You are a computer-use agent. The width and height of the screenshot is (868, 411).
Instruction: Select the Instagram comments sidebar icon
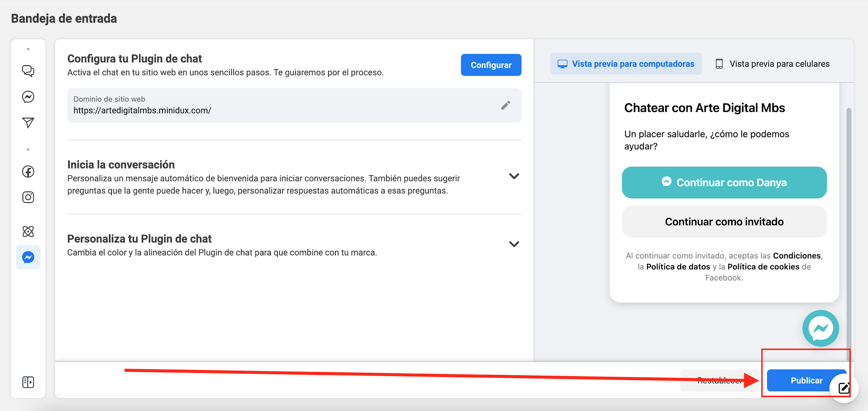pos(28,197)
